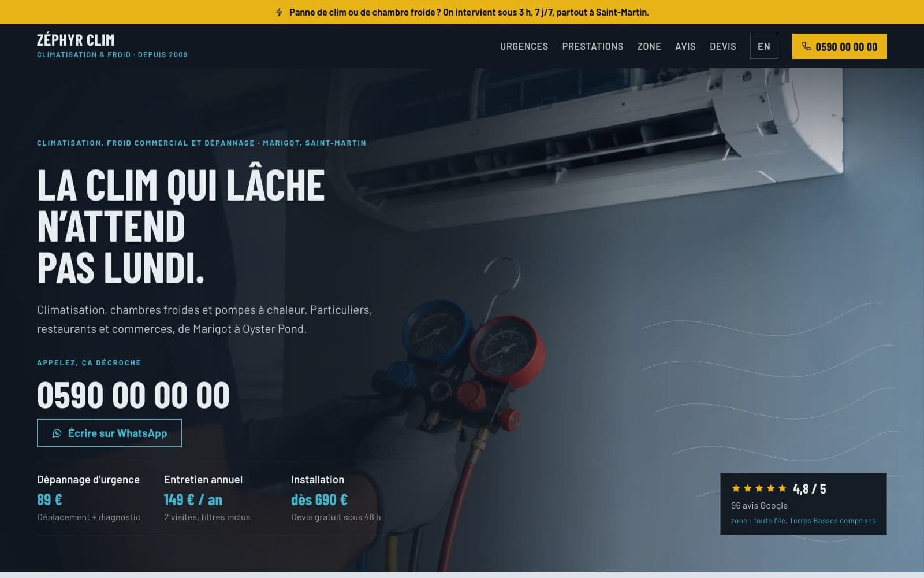Click the Déplacement + diagnostic text
This screenshot has height=578, width=924.
pyautogui.click(x=88, y=517)
